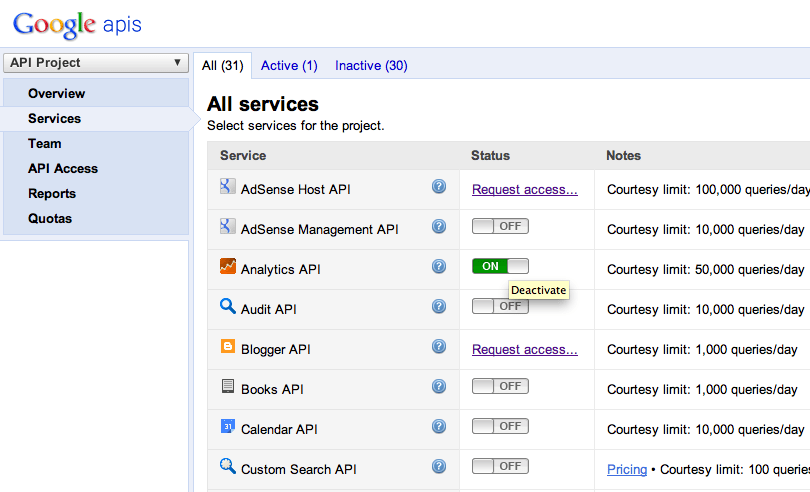
Task: Open the Custom Search Pricing link
Action: tap(627, 469)
